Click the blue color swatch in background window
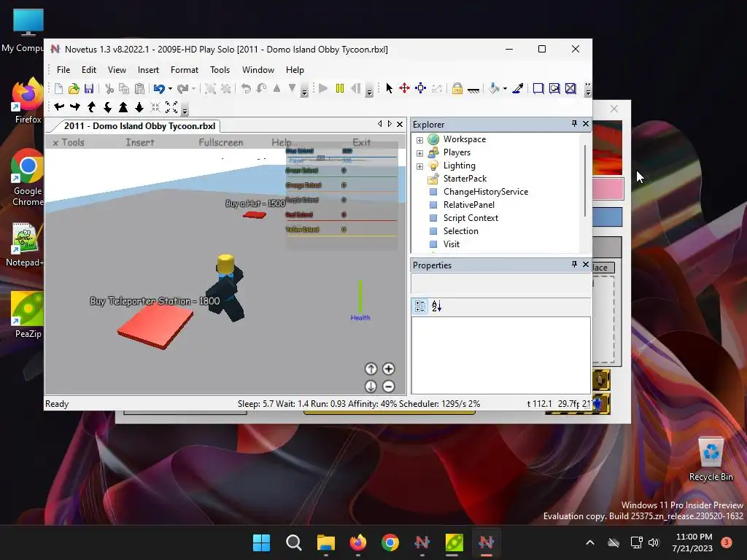This screenshot has height=560, width=747. coord(608,217)
